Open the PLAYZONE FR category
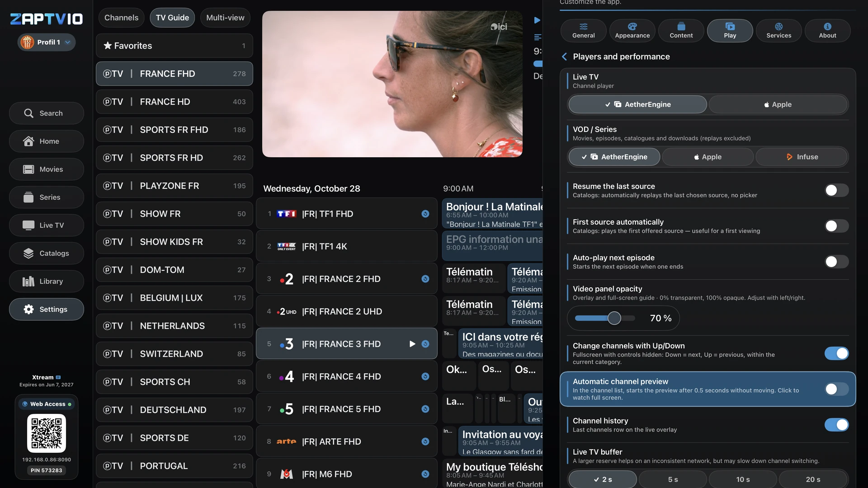This screenshot has width=868, height=488. [175, 186]
